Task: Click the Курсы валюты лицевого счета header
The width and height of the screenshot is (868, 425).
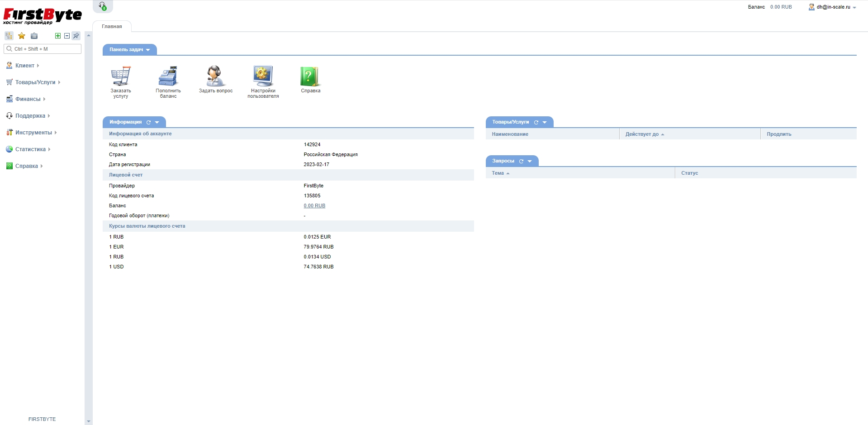Action: tap(288, 226)
